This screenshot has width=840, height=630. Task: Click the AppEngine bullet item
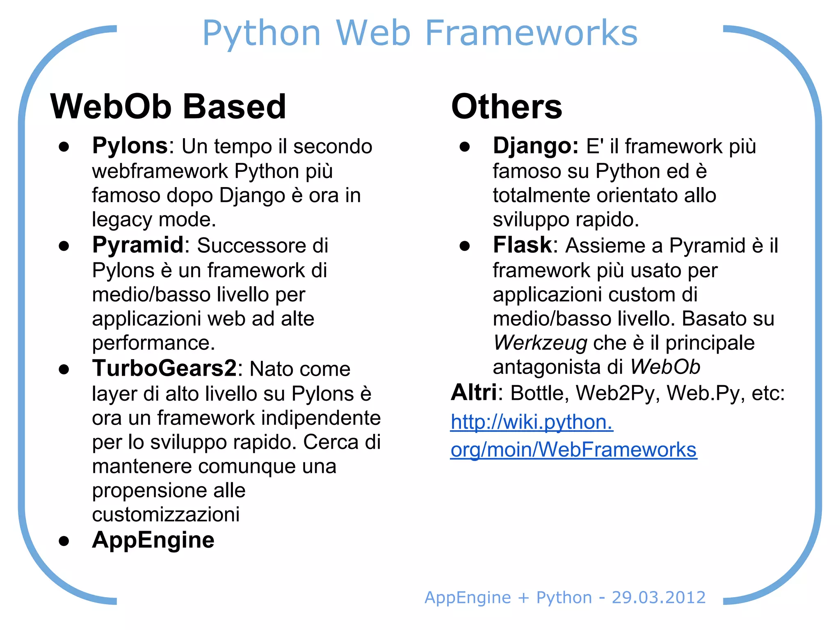point(153,540)
